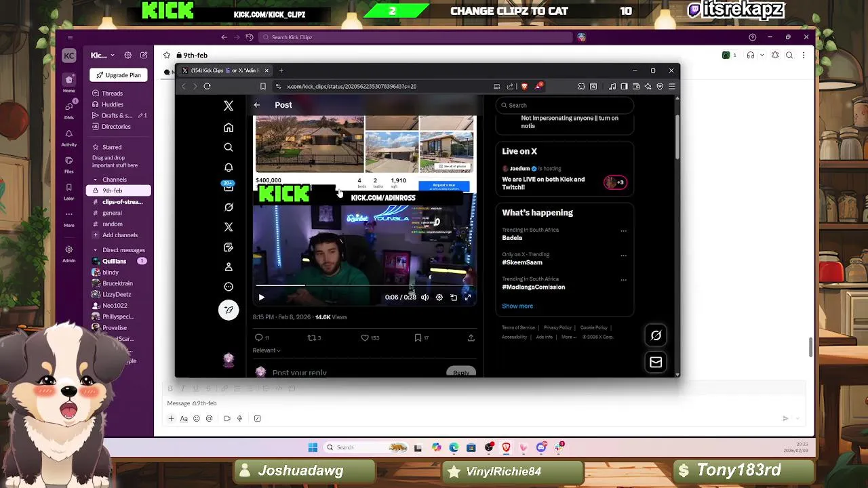The width and height of the screenshot is (868, 488).
Task: Toggle picture-in-picture on the video
Action: [454, 298]
